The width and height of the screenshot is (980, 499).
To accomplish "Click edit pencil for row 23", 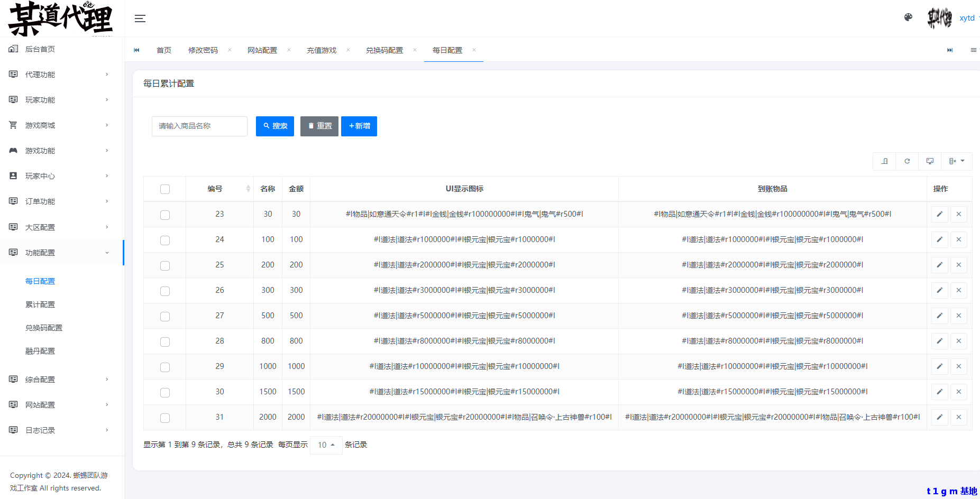I will click(939, 214).
